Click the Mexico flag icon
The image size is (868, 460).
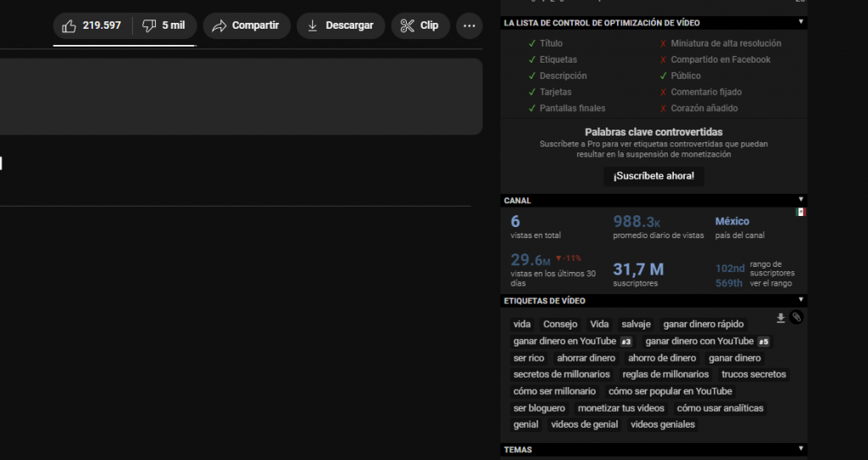click(x=800, y=212)
